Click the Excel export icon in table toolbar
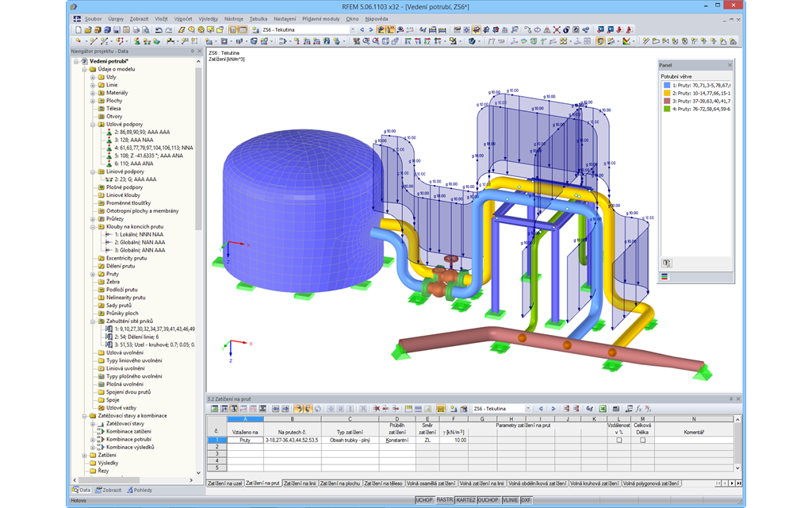Image resolution: width=812 pixels, height=508 pixels. (x=603, y=409)
